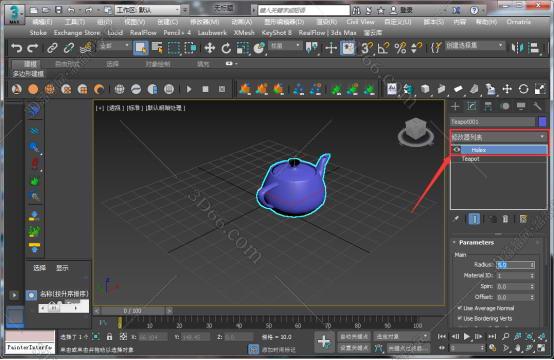Viewport: 554px width, 360px height.
Task: Click the Zoom viewport navigation icon
Action: pos(506,336)
